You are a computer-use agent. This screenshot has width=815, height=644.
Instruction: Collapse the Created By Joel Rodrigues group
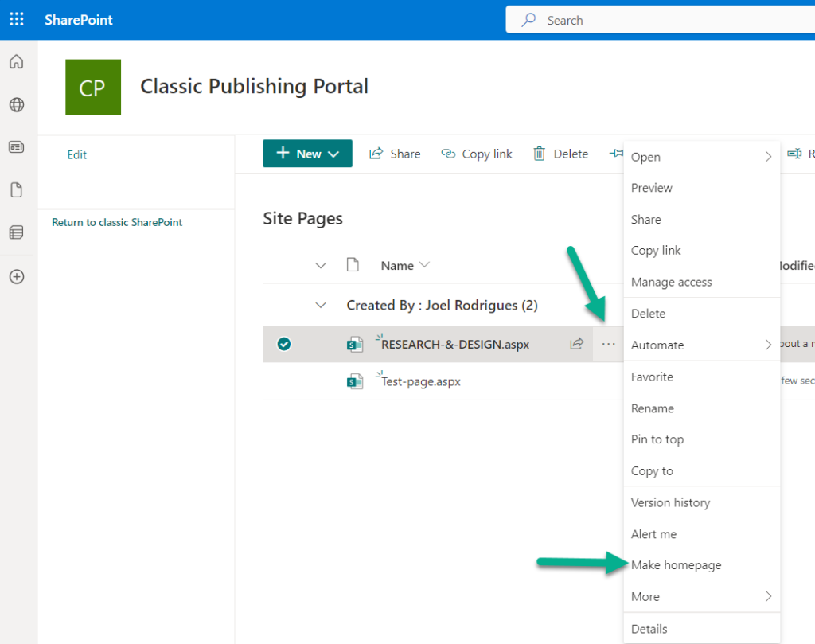pos(321,305)
